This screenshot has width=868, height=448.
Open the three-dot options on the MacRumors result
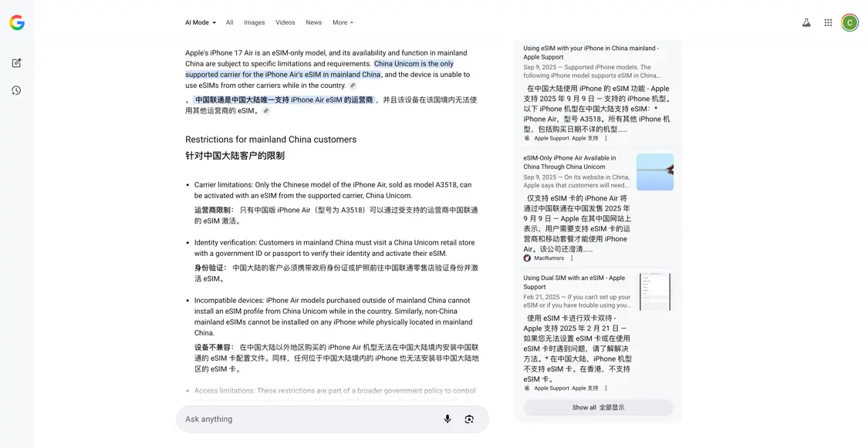point(571,258)
